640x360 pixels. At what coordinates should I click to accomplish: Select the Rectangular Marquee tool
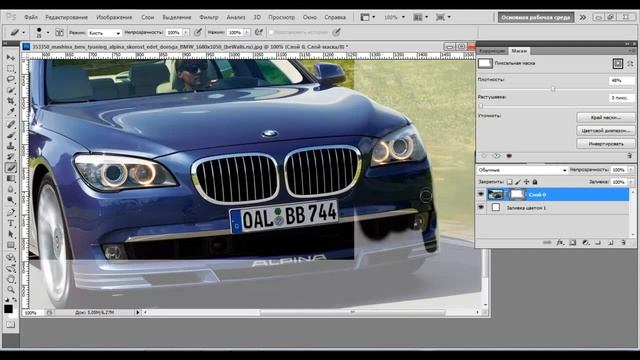(11, 68)
